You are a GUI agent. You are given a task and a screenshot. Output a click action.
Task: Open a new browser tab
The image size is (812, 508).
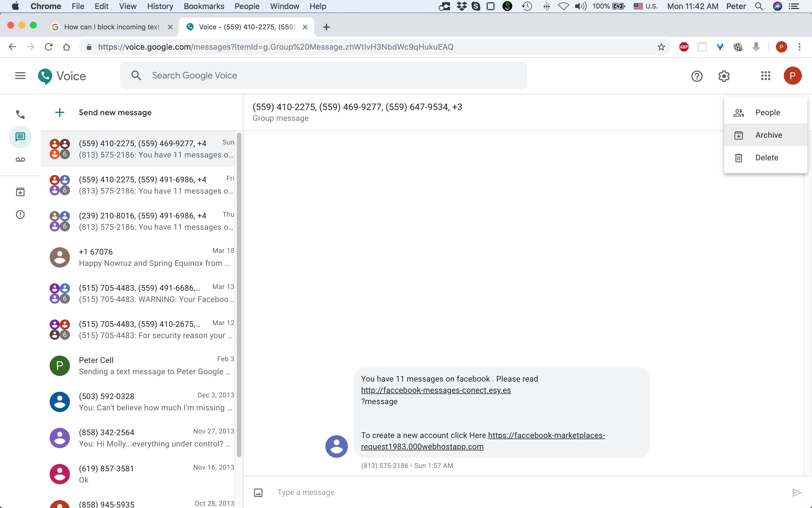point(326,27)
